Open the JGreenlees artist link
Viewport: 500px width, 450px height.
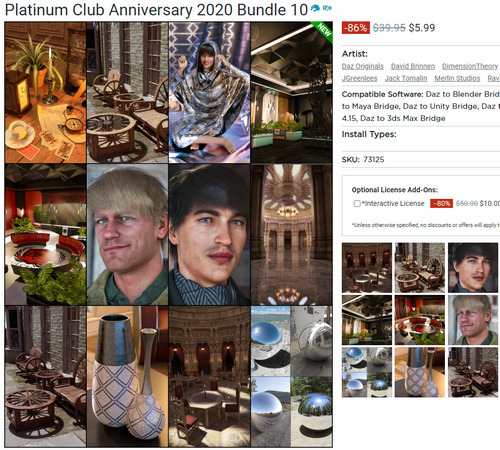pos(359,78)
